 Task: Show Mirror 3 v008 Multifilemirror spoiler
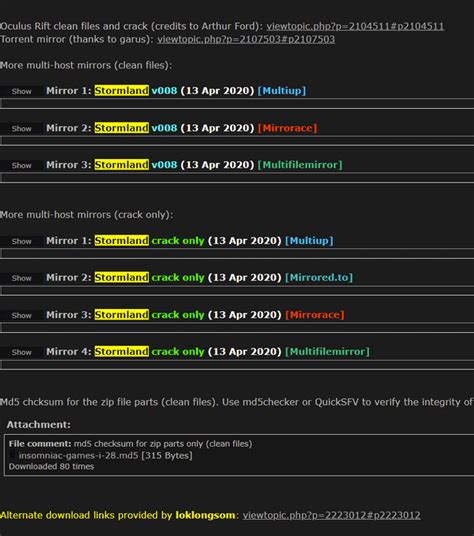[x=22, y=165]
